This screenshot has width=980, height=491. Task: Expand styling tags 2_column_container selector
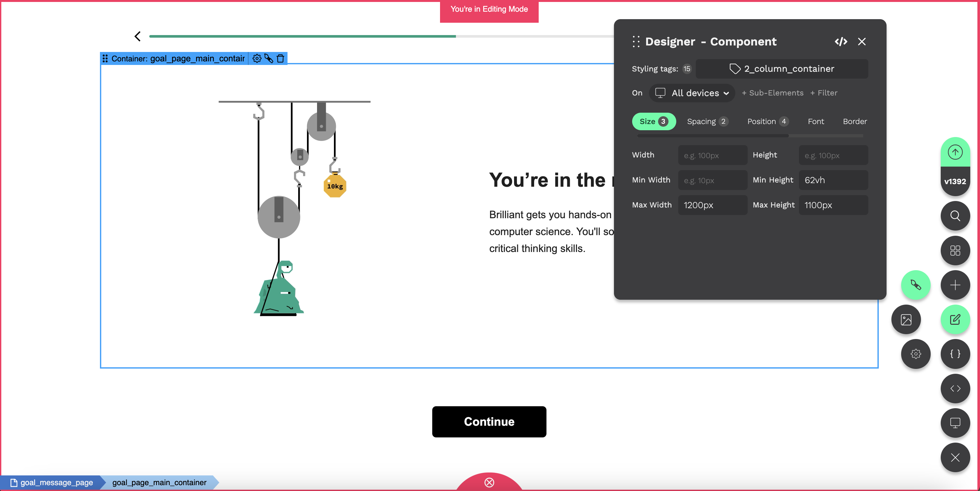(781, 69)
